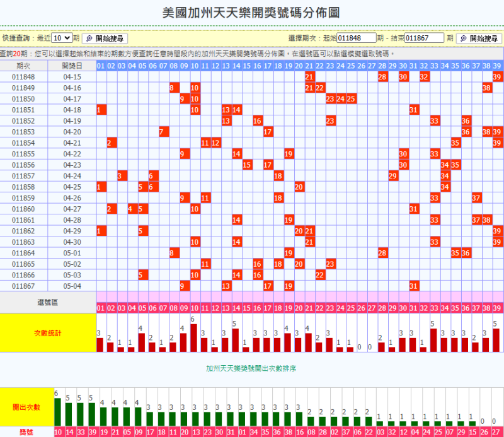Click the yellow 開出次數 label
504x437 pixels.
[26, 407]
